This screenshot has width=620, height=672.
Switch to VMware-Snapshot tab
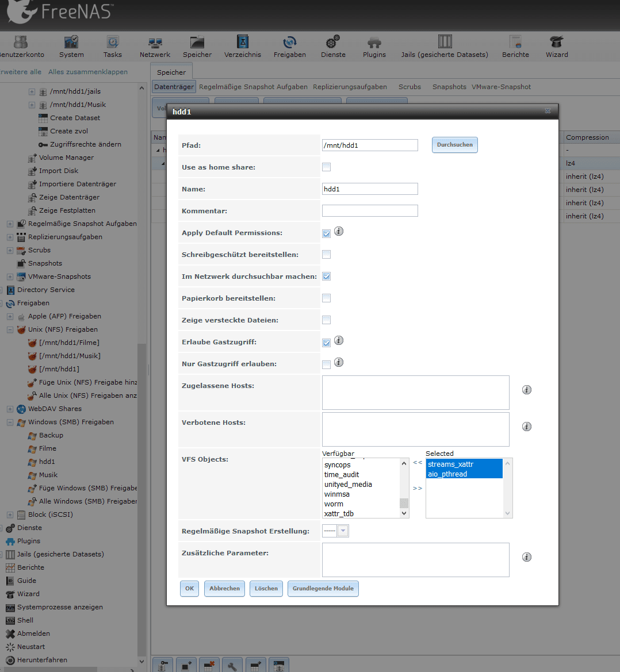coord(501,87)
